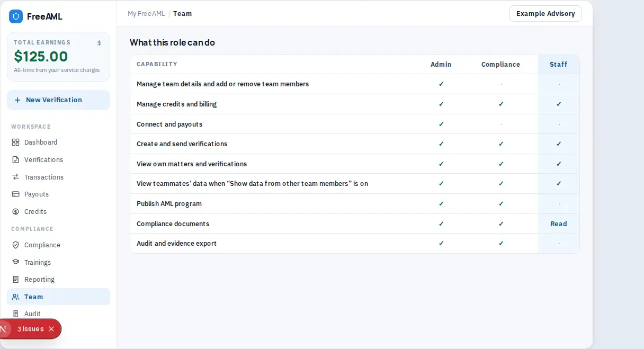Open the Dashboard page
644x349 pixels.
coord(58,142)
